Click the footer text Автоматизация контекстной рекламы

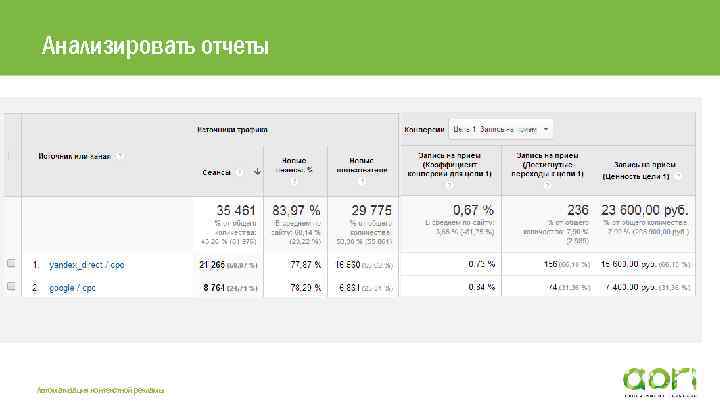click(x=101, y=391)
